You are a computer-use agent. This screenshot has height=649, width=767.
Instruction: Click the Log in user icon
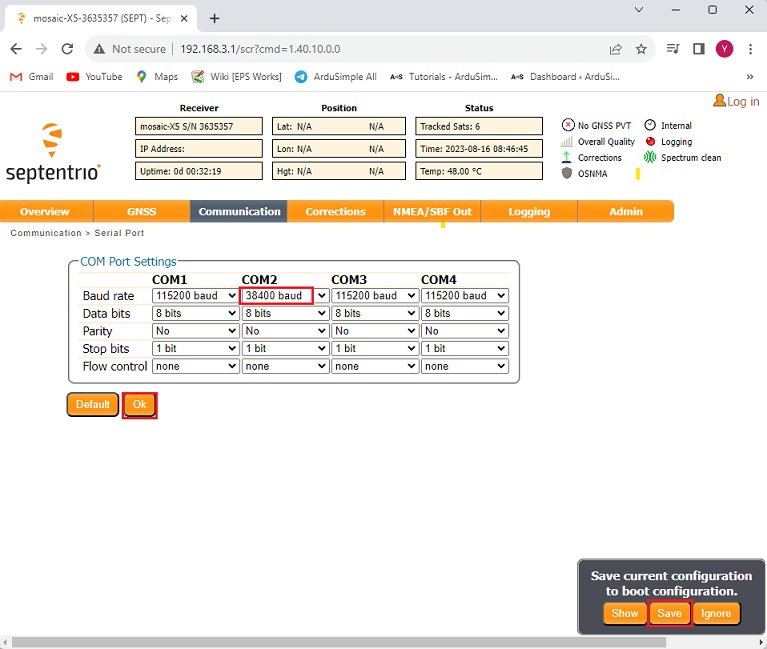719,101
